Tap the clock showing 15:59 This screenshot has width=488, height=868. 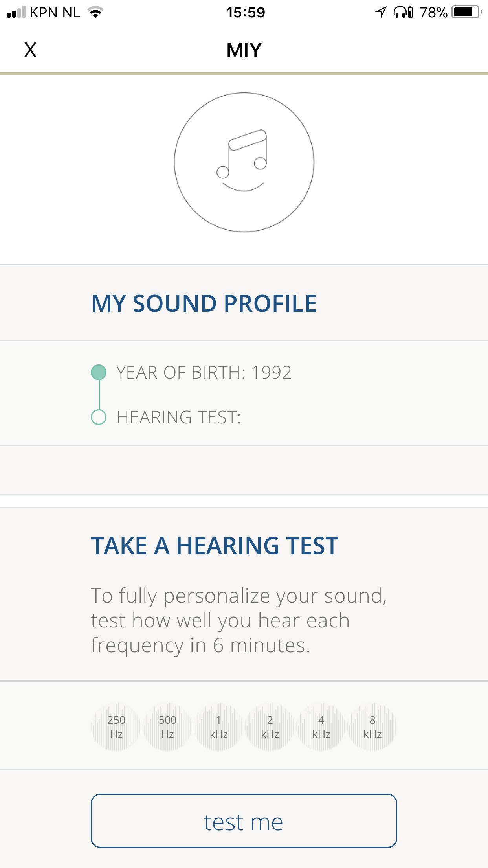click(246, 13)
